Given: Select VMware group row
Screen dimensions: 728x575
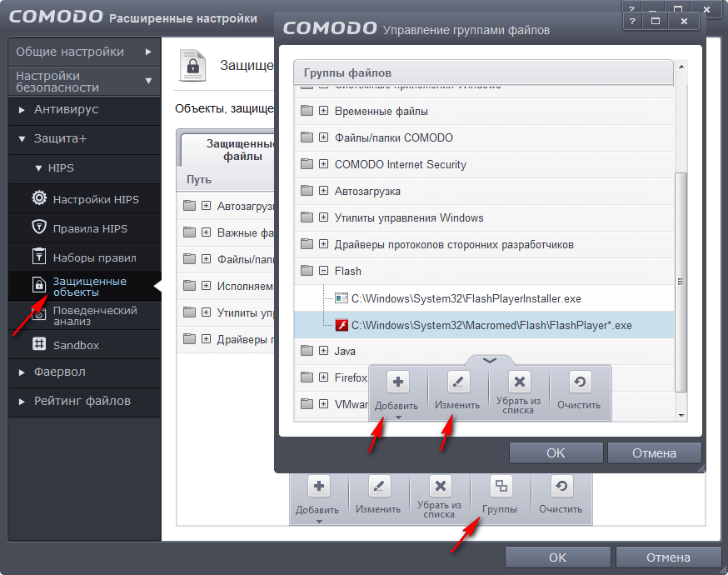Looking at the screenshot, I should (331, 404).
